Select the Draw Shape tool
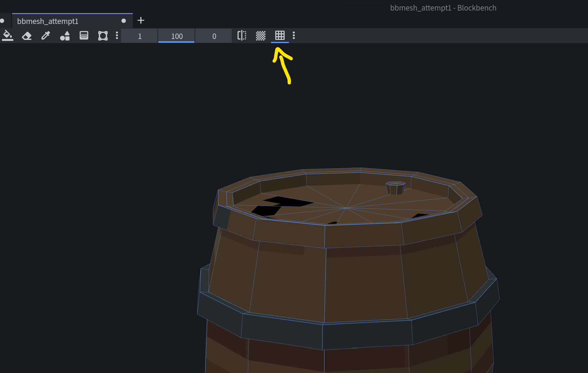The height and width of the screenshot is (373, 588). point(65,36)
